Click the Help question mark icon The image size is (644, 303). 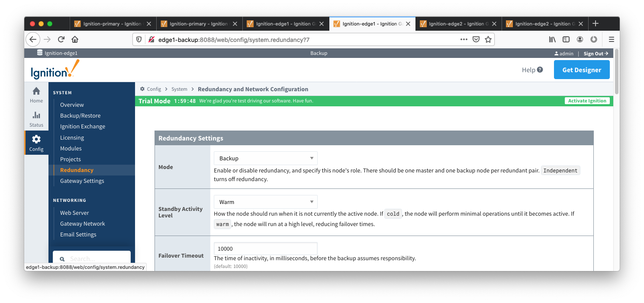(x=540, y=70)
